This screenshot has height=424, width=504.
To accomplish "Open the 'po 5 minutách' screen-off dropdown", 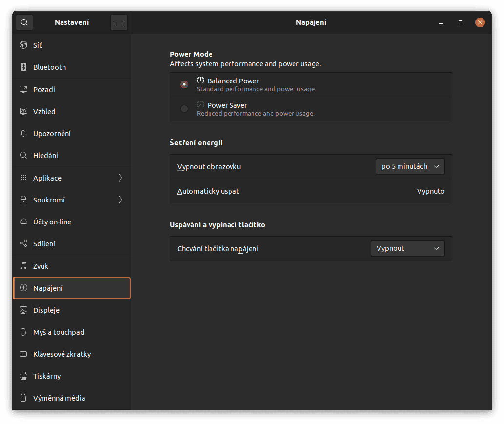I will (410, 166).
